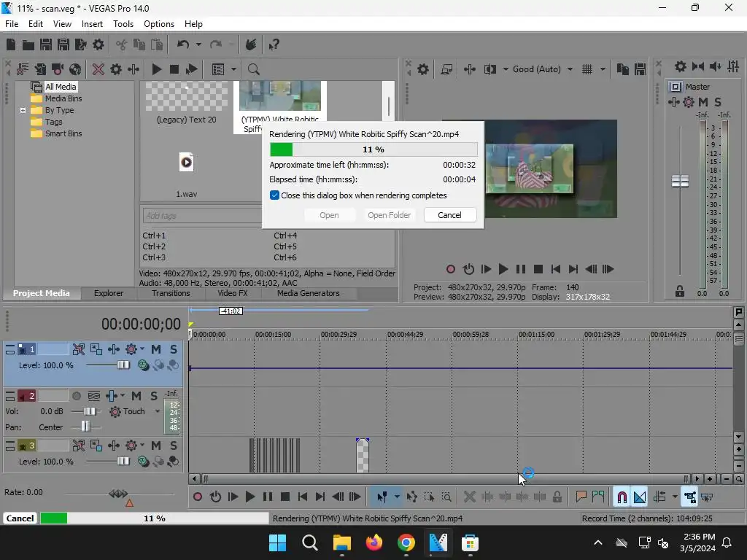Mute video track 1
The height and width of the screenshot is (560, 747).
[x=156, y=349]
